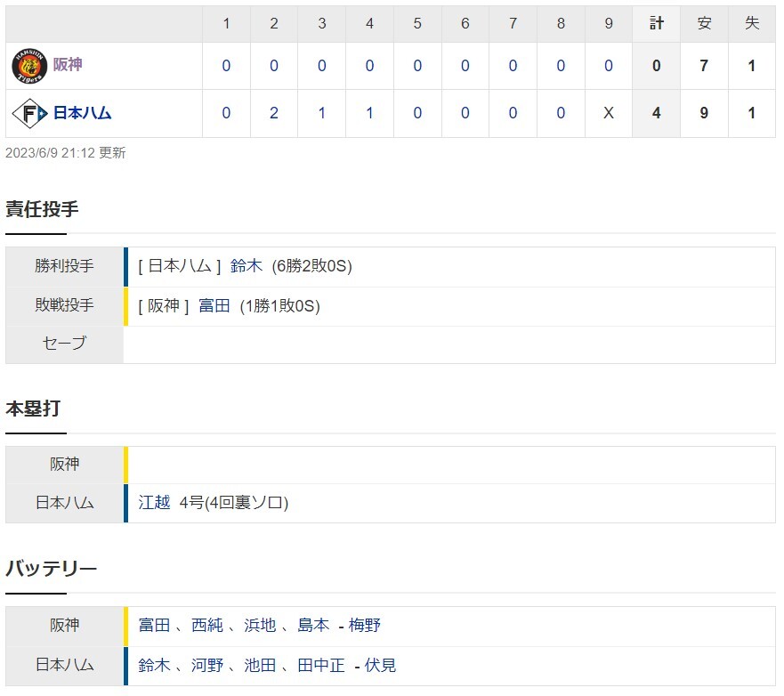Screen dimensions: 784x696
Task: Open 田中正 pitcher link
Action: pos(321,666)
